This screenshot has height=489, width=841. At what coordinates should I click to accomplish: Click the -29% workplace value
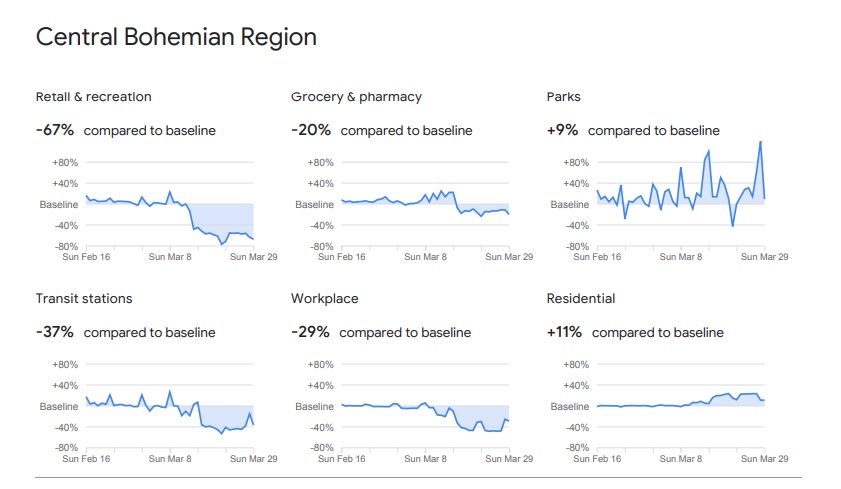click(x=311, y=332)
